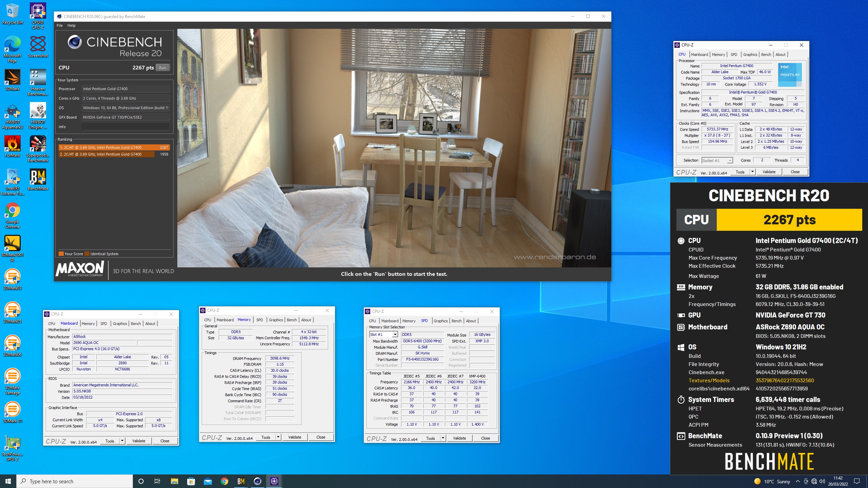
Task: Open Google Chrome desktop icon
Action: [x=12, y=215]
